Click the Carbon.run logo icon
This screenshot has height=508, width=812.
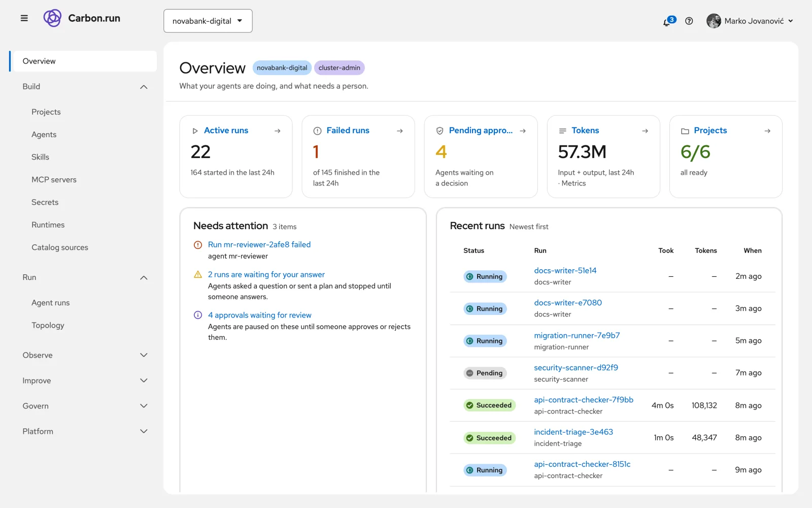click(x=52, y=18)
